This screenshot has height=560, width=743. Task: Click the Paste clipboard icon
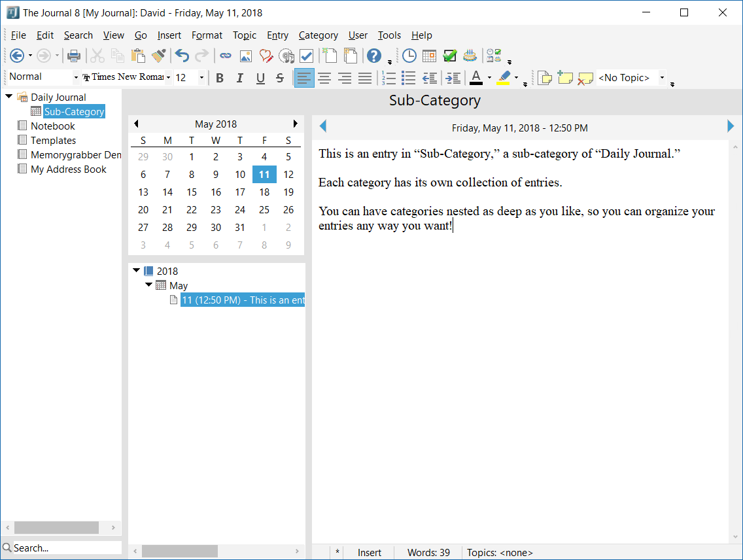coord(138,56)
